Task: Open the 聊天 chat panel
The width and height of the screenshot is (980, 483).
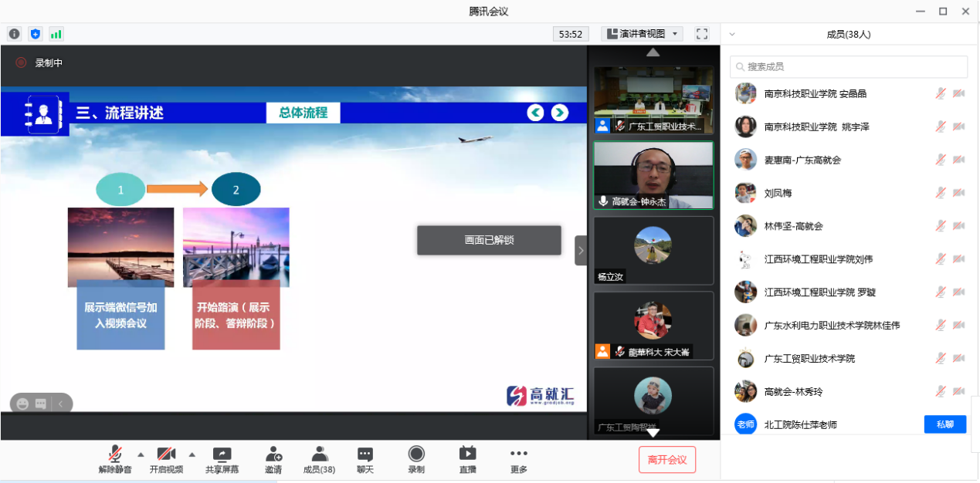Action: tap(365, 460)
